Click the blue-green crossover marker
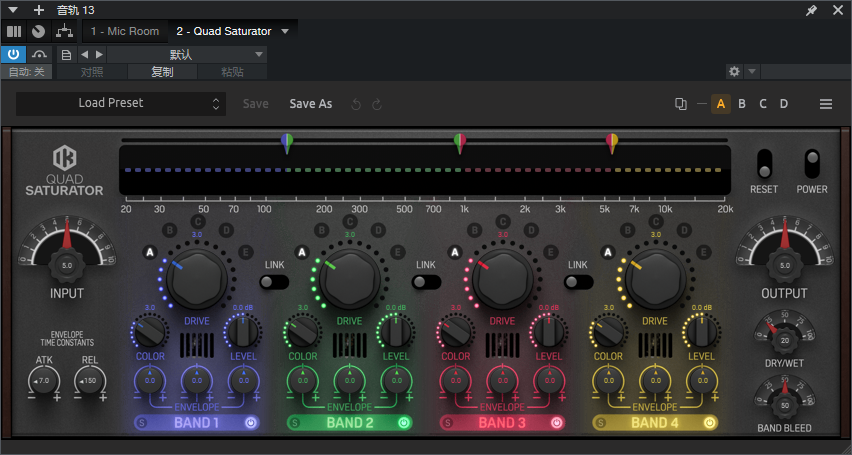Image resolution: width=852 pixels, height=455 pixels. click(x=287, y=143)
